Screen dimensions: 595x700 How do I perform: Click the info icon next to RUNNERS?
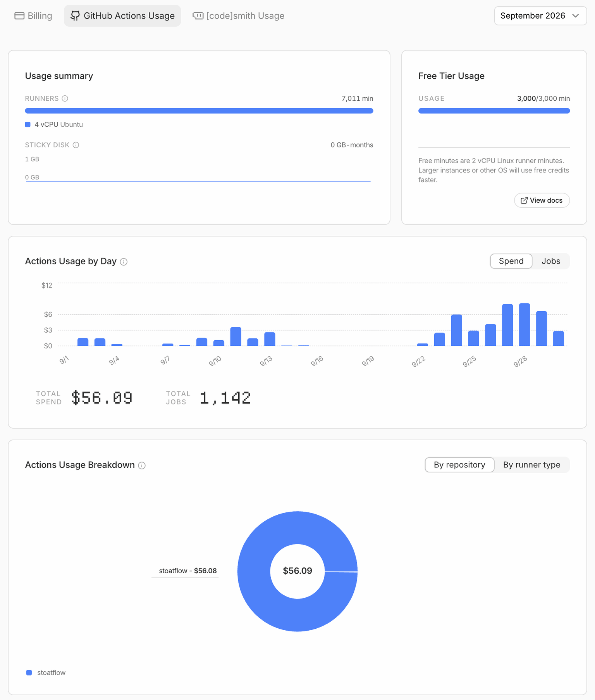point(65,98)
